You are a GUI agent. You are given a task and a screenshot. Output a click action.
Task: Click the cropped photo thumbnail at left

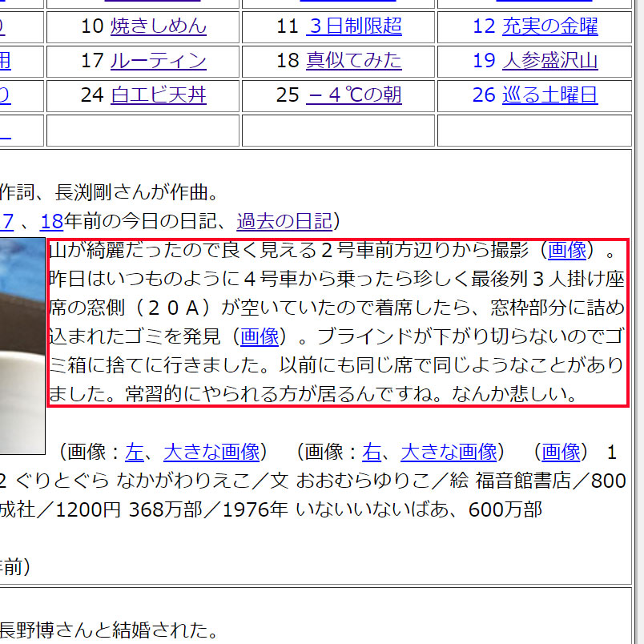tap(22, 346)
